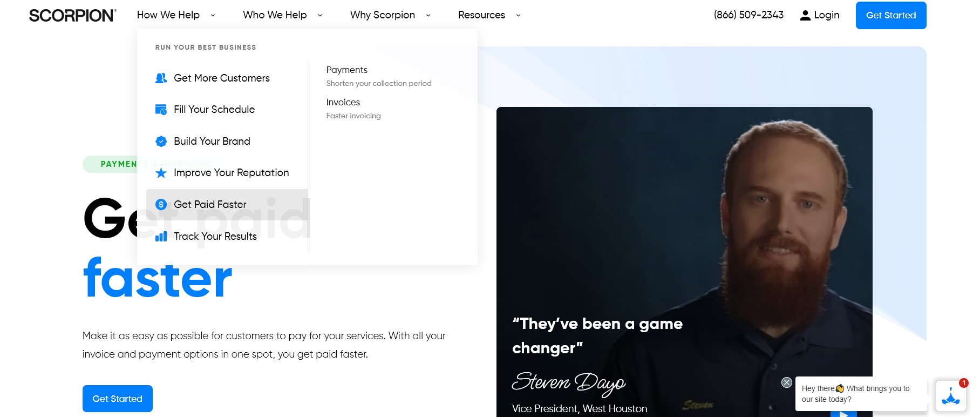Expand the How We Help chevron
The width and height of the screenshot is (980, 417).
[x=213, y=15]
